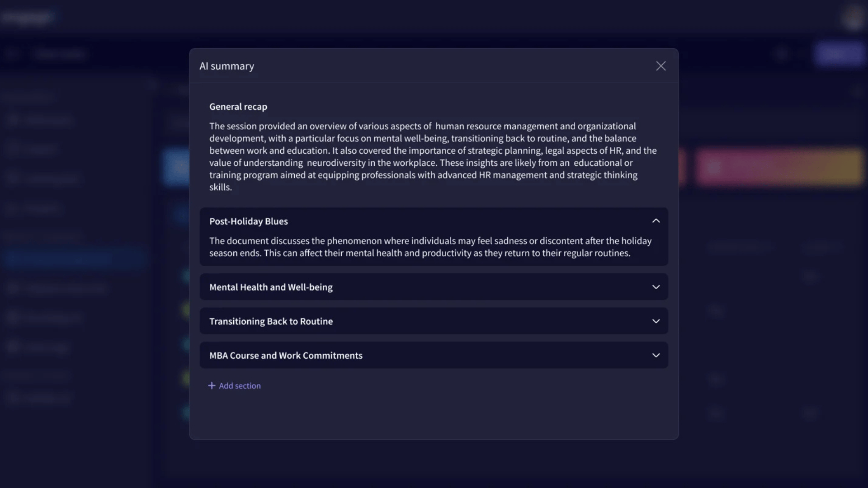Click the blurred app logo top left
868x488 pixels.
coord(27,18)
